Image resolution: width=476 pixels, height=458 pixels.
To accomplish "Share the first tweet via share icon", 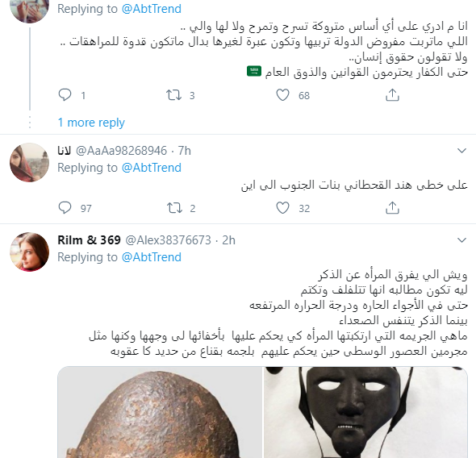I will pos(392,95).
